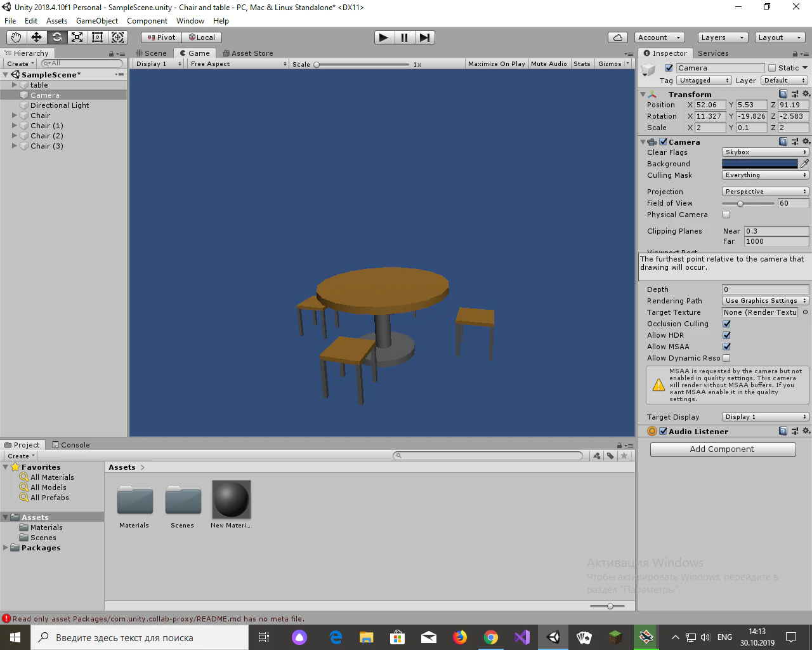Screen dimensions: 812x650
Task: Open the Cloud services button
Action: tap(618, 37)
